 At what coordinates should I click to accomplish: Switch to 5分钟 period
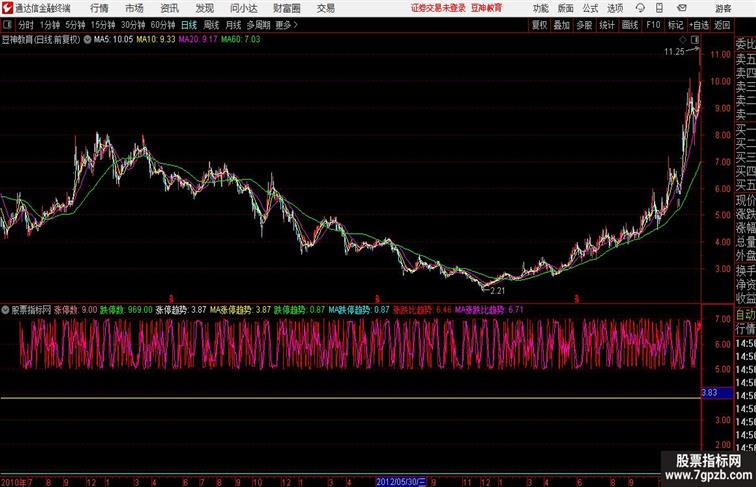tap(75, 25)
